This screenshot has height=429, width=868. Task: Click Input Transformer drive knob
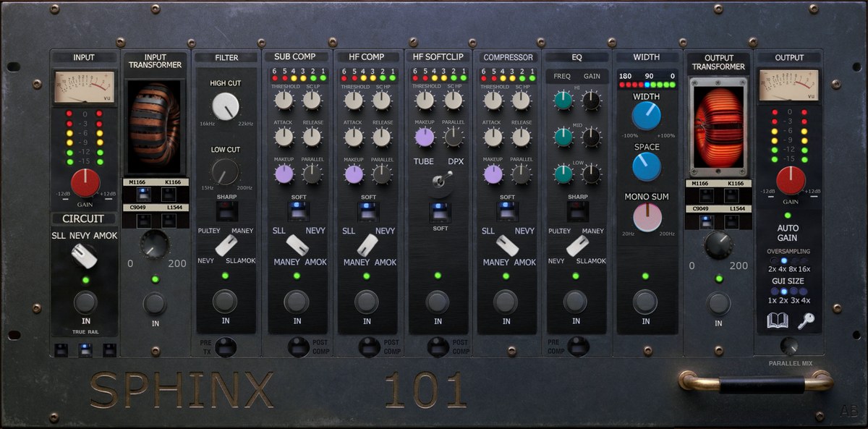coord(154,245)
